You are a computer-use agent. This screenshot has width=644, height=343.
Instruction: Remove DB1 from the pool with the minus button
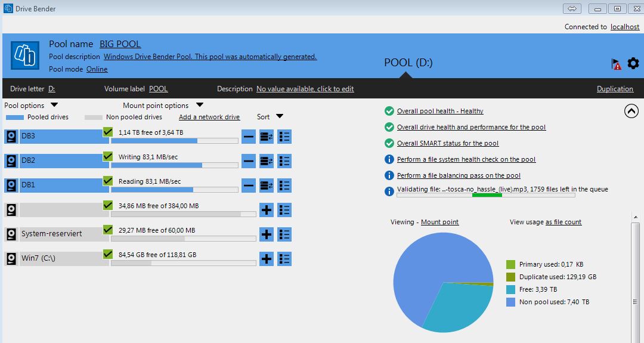coord(249,186)
